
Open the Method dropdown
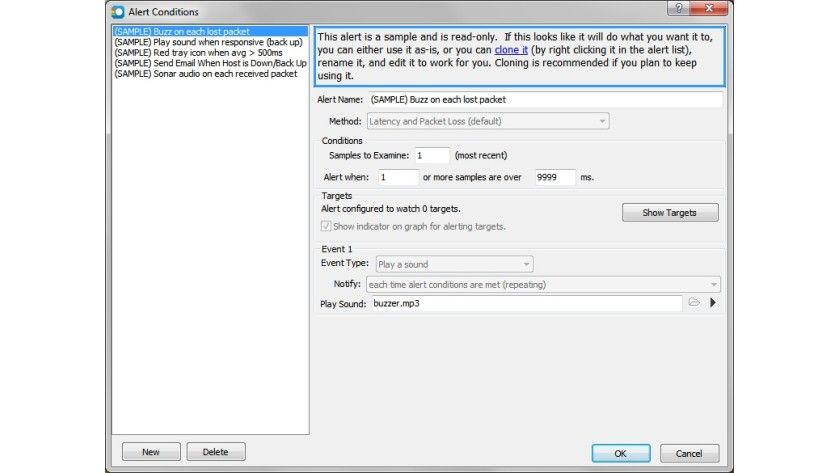488,121
